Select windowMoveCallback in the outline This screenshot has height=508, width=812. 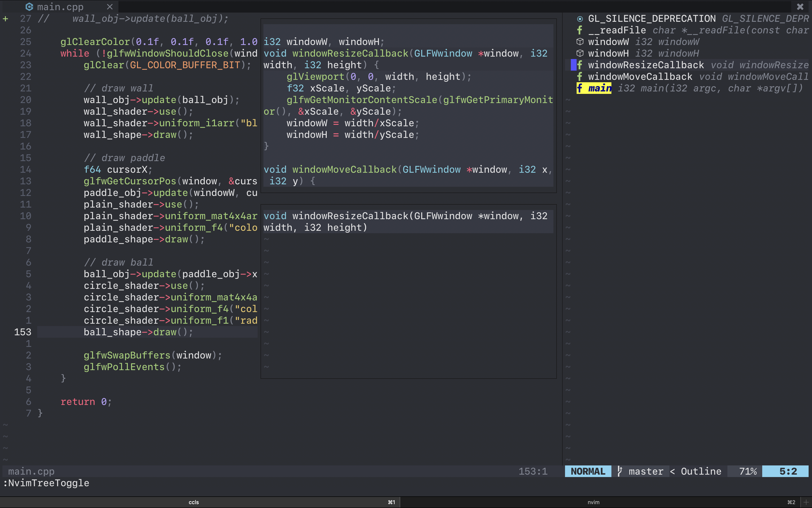click(x=640, y=77)
